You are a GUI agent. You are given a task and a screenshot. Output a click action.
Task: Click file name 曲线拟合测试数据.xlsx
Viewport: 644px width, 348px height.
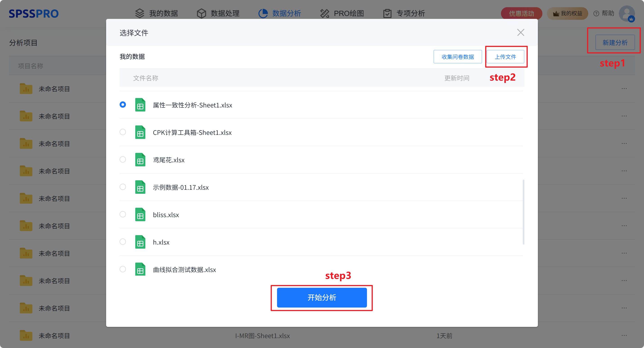coord(185,270)
